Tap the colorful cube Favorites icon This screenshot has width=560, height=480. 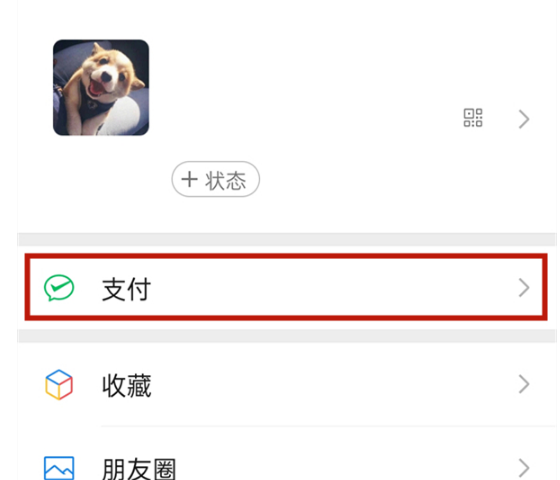pyautogui.click(x=59, y=385)
